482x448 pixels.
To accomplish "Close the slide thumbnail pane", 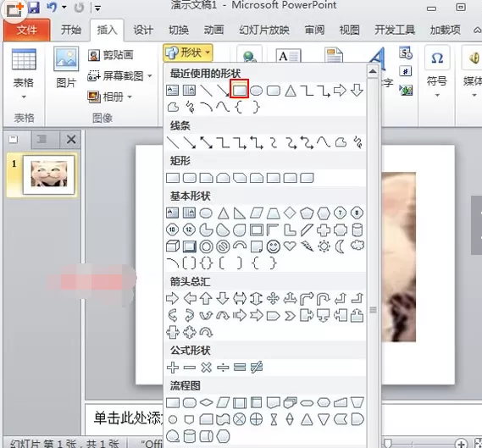I will (x=71, y=140).
